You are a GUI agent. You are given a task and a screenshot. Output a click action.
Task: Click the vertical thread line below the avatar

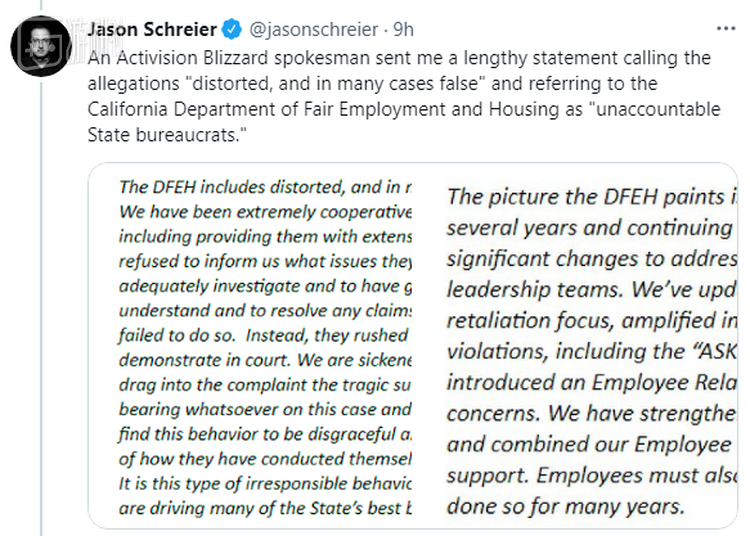(41, 300)
